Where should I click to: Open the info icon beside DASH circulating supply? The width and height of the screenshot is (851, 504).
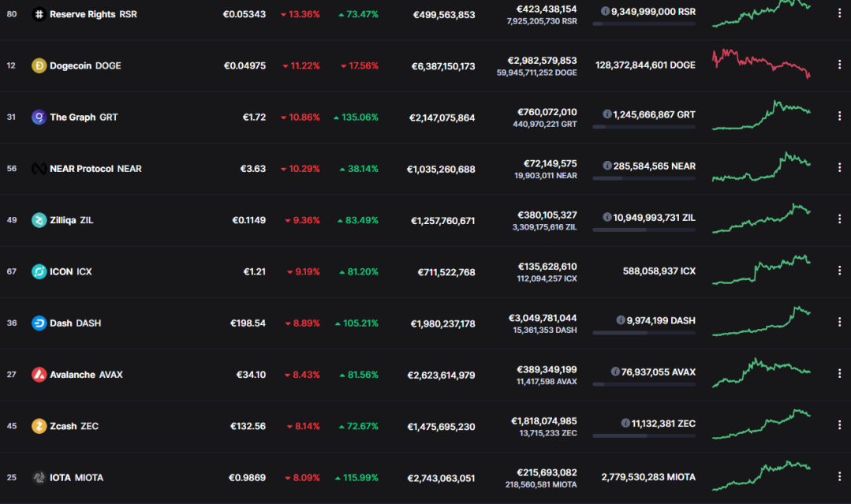coord(621,320)
